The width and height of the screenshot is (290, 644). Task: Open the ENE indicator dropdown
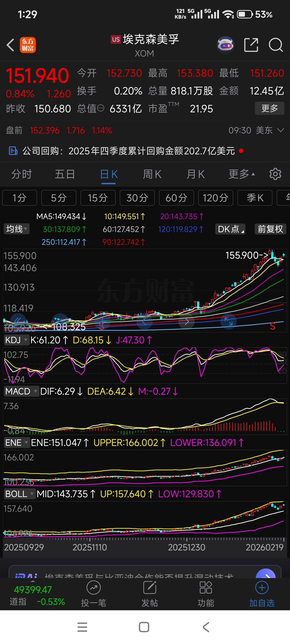[x=17, y=442]
